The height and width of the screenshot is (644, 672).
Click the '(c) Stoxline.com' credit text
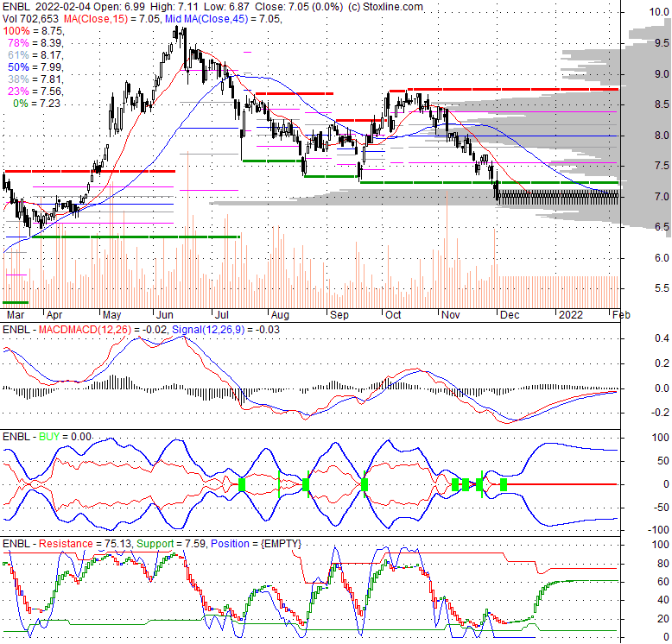[x=385, y=7]
